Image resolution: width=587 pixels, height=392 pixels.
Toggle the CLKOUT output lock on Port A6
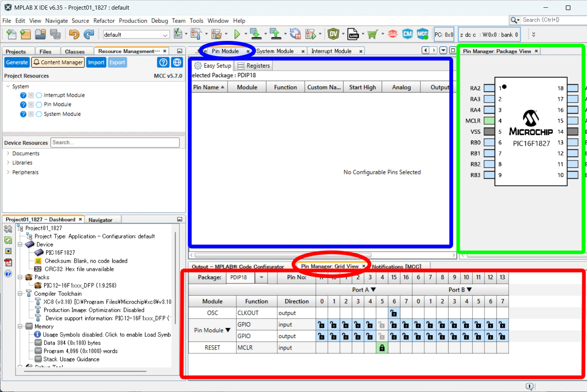(x=394, y=313)
